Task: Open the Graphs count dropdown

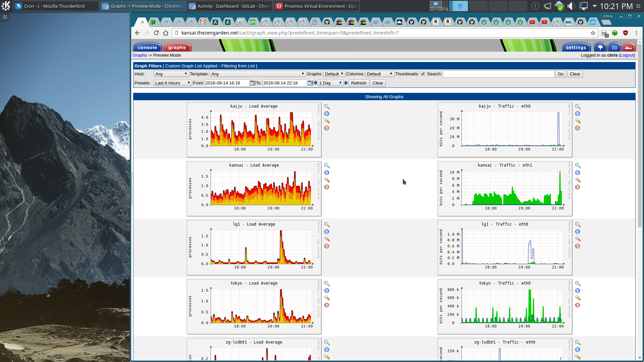Action: (x=334, y=74)
